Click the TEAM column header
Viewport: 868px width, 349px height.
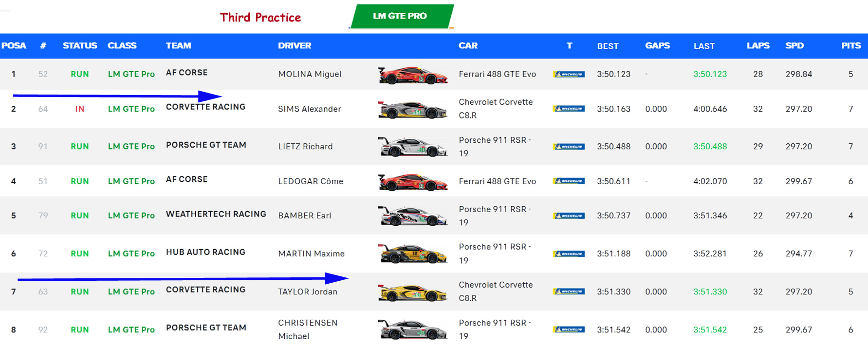pos(178,45)
